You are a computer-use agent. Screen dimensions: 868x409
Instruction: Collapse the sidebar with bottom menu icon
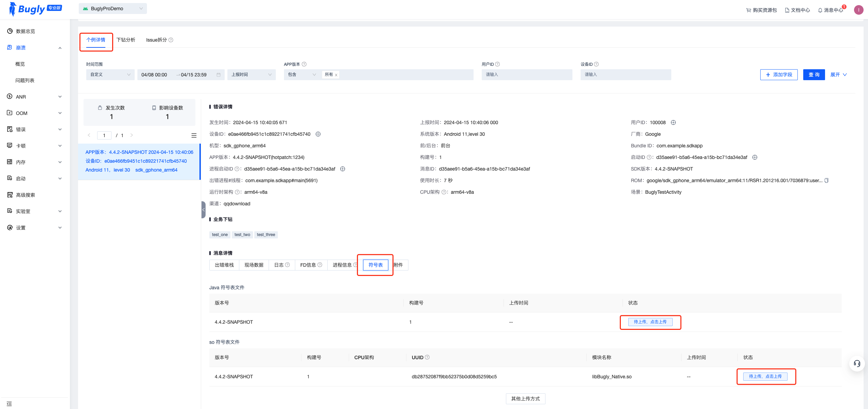tap(9, 404)
